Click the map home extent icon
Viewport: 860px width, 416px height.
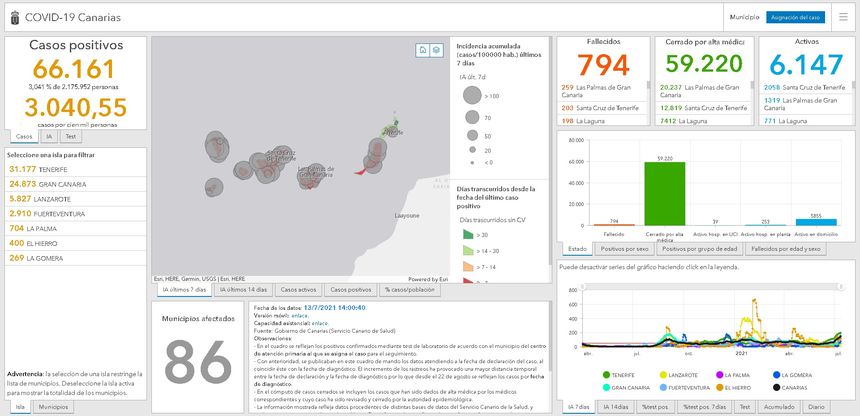tap(423, 49)
